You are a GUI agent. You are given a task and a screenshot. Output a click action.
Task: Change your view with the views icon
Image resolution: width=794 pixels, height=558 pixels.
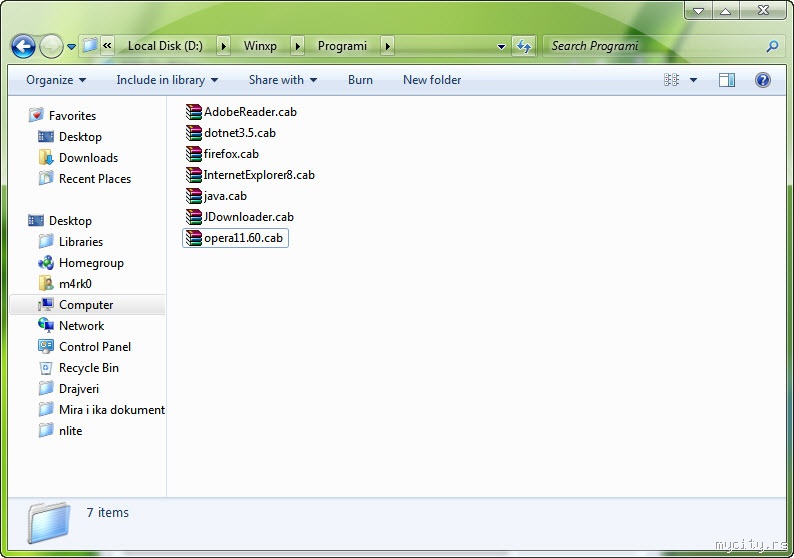coord(671,80)
